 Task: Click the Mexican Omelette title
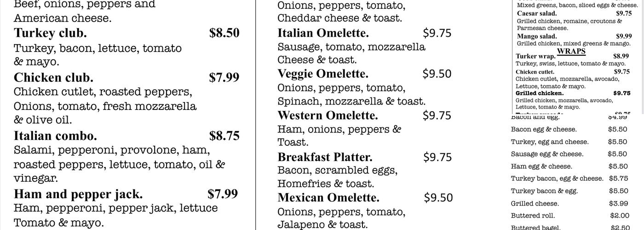click(328, 198)
